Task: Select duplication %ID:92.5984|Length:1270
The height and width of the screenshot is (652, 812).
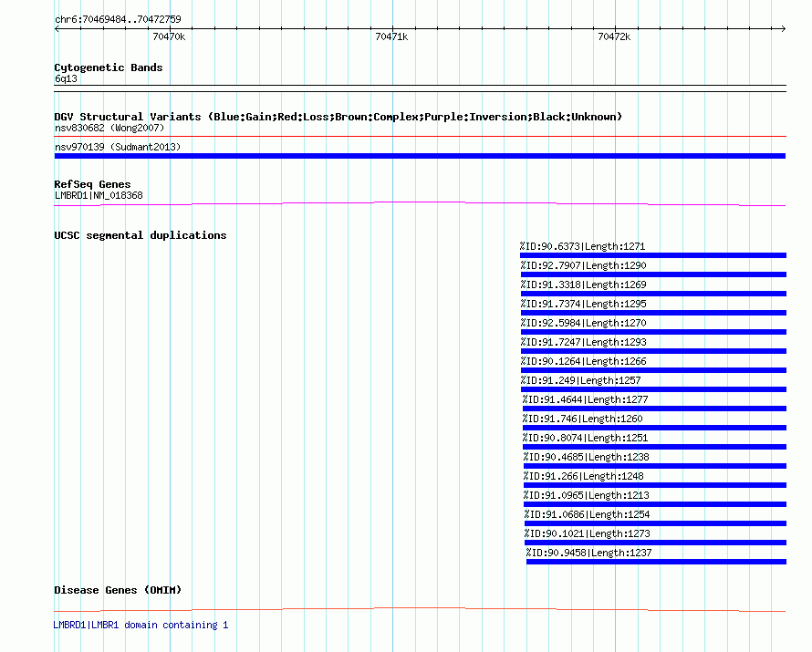Action: [x=583, y=323]
